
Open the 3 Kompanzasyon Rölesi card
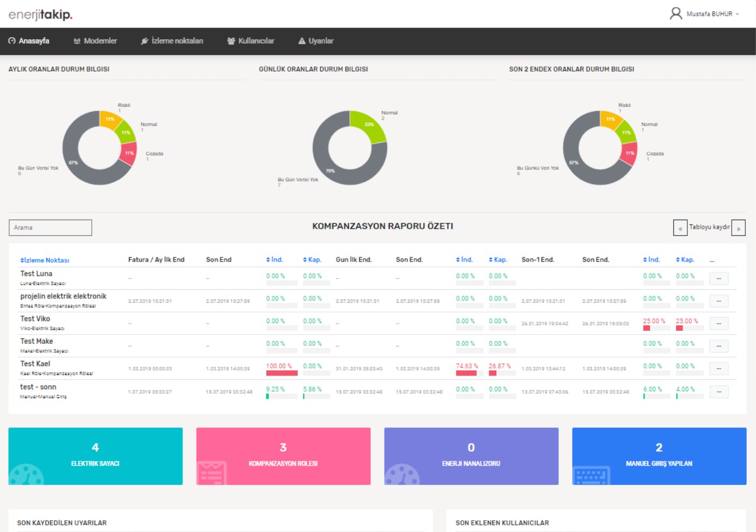click(283, 456)
